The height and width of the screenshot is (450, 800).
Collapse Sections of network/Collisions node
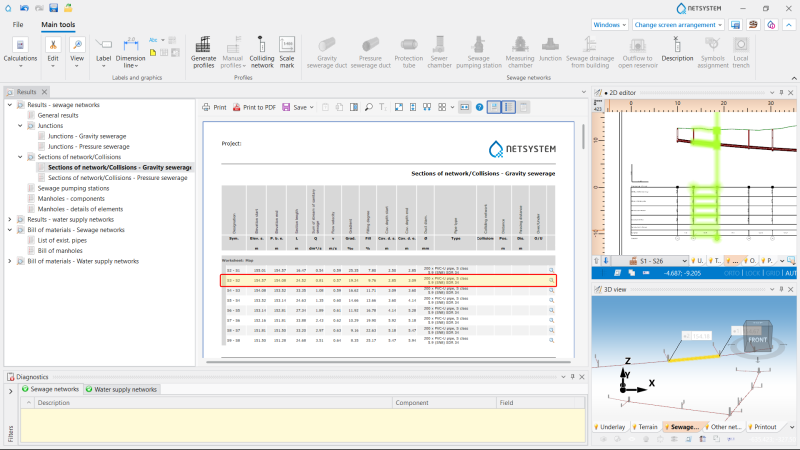coord(20,157)
